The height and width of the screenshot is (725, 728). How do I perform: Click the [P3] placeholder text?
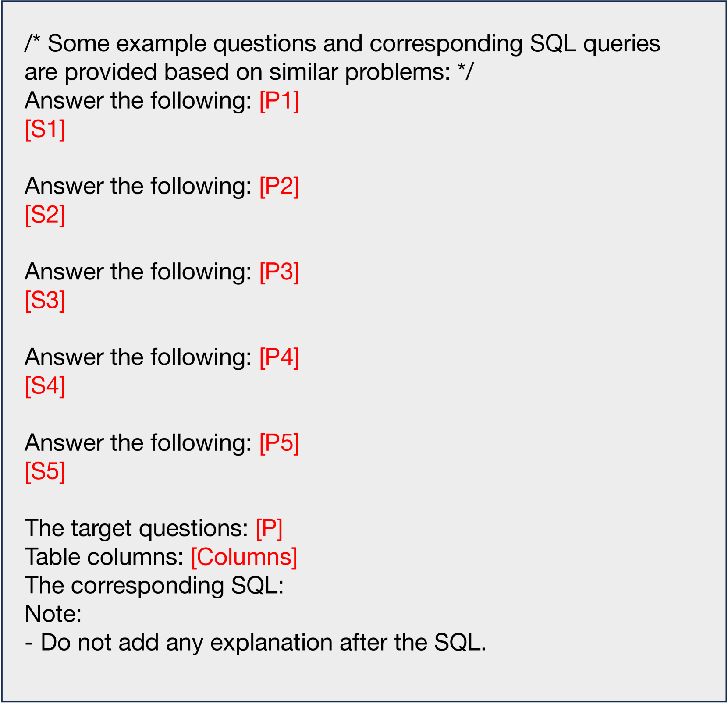point(279,272)
